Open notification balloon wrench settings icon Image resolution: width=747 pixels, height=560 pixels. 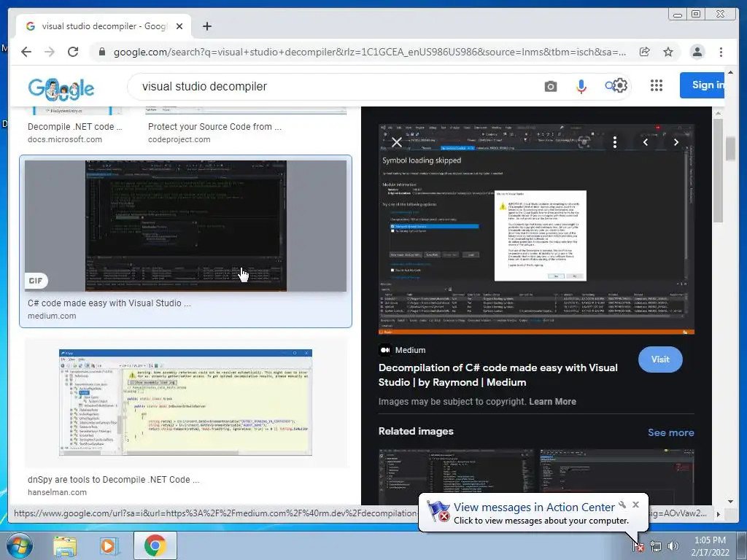[x=622, y=505]
